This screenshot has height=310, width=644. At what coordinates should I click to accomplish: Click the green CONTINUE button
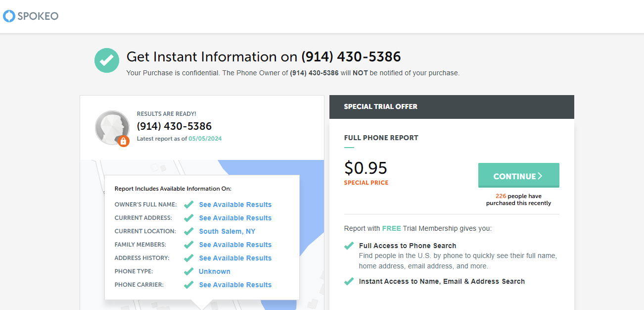pyautogui.click(x=519, y=175)
